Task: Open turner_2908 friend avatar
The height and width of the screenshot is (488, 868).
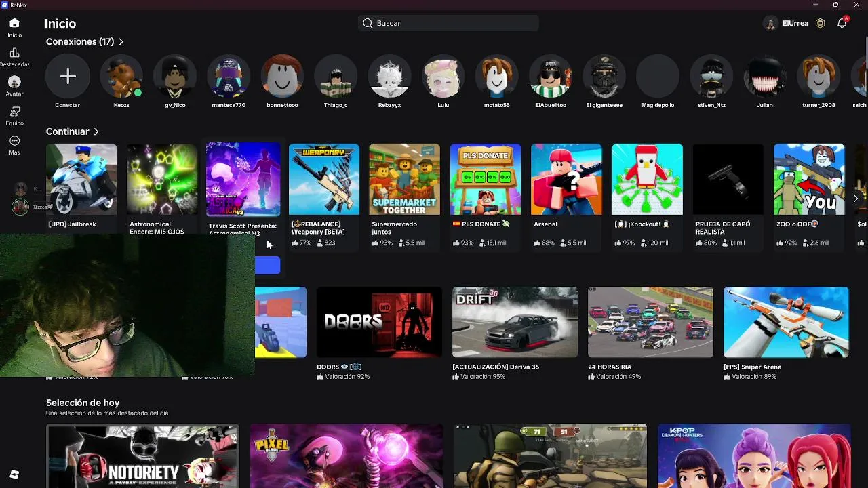Action: pos(818,77)
